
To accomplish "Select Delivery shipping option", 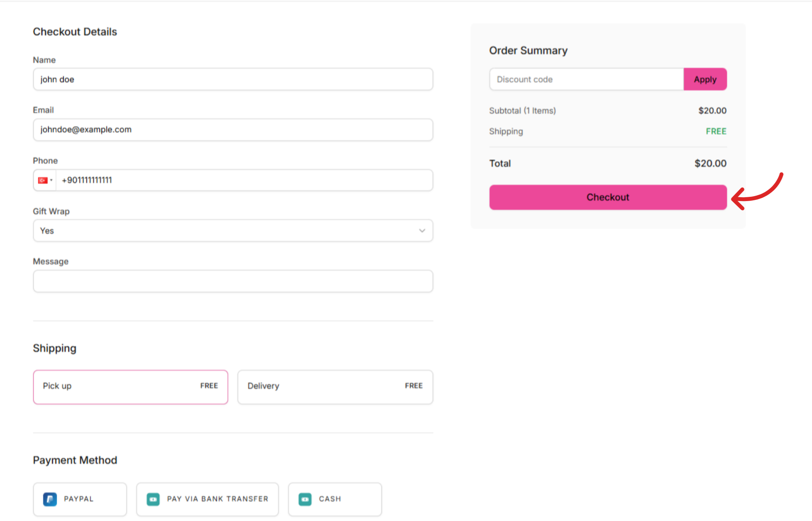I will click(335, 387).
